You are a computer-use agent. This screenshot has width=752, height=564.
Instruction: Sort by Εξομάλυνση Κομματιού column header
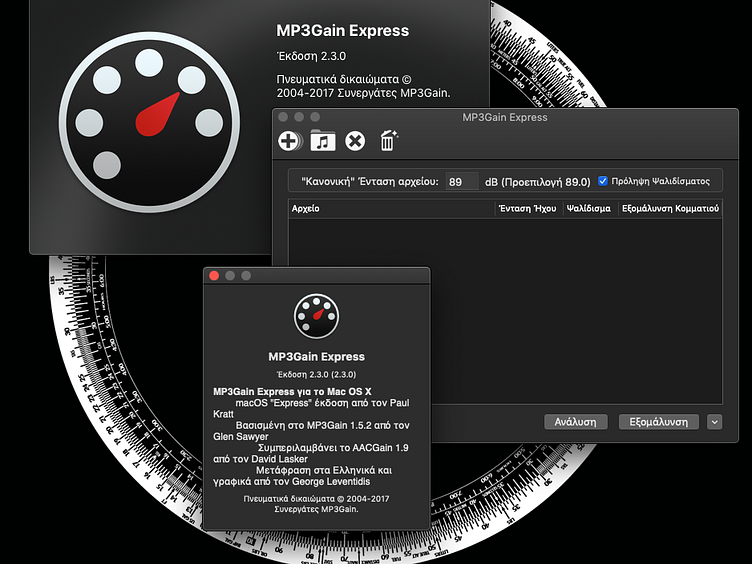(x=670, y=209)
